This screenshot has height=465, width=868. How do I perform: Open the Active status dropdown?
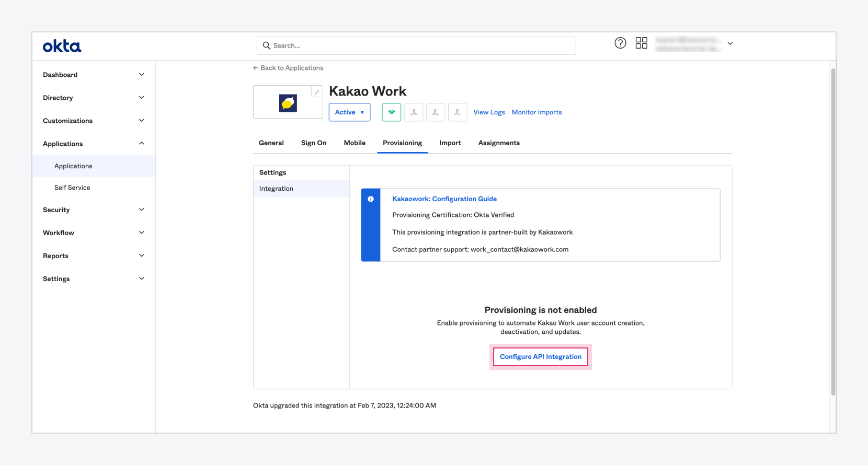point(349,112)
